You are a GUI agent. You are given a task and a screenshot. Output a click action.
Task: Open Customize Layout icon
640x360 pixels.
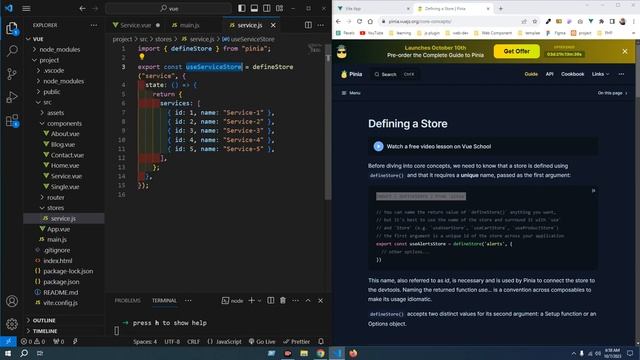point(280,8)
